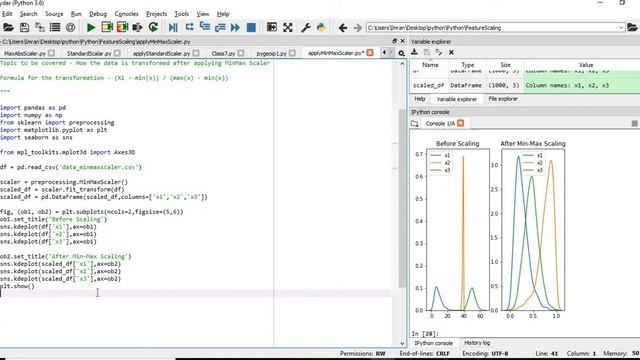This screenshot has width=640, height=360.
Task: Switch to File explorer tab
Action: pyautogui.click(x=503, y=99)
